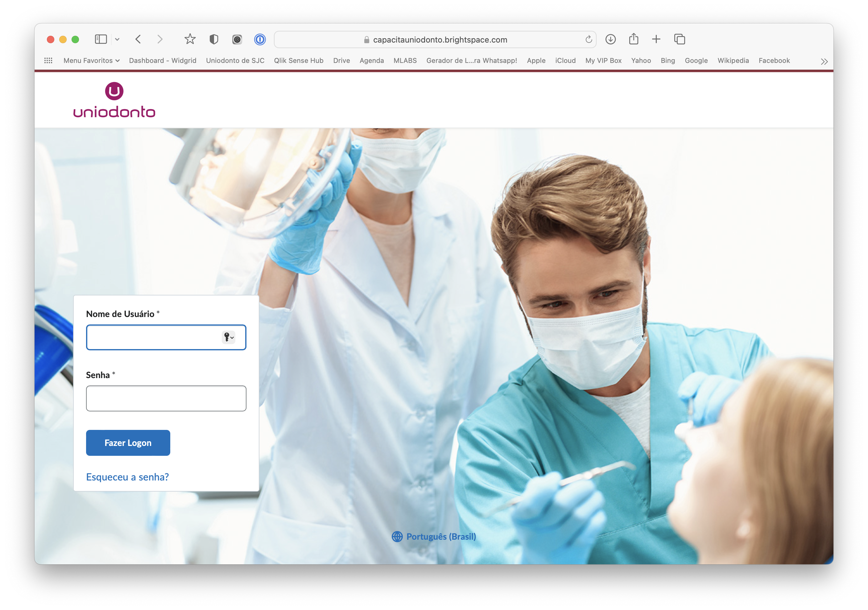The image size is (868, 610).
Task: Open password autofill key icon
Action: [x=228, y=337]
